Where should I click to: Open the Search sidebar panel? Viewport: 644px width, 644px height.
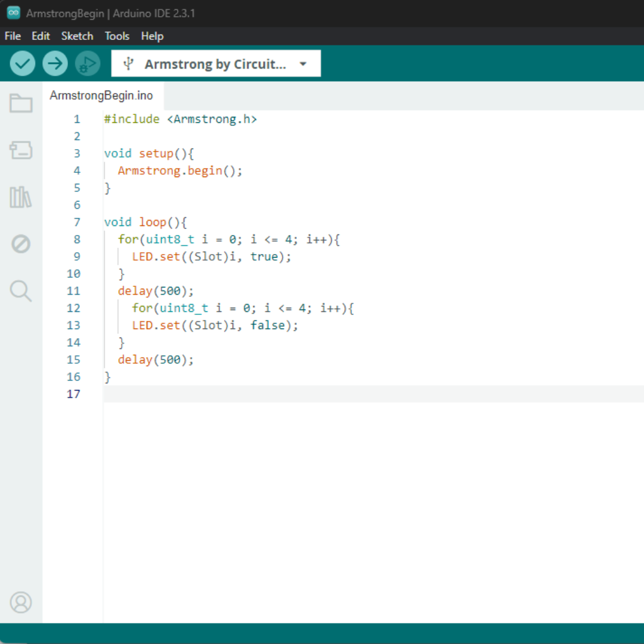(21, 291)
